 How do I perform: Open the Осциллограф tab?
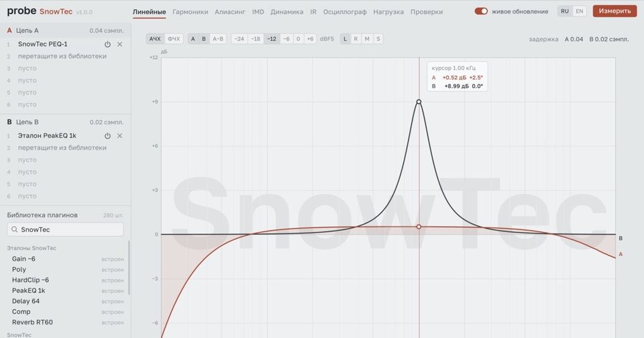(345, 12)
